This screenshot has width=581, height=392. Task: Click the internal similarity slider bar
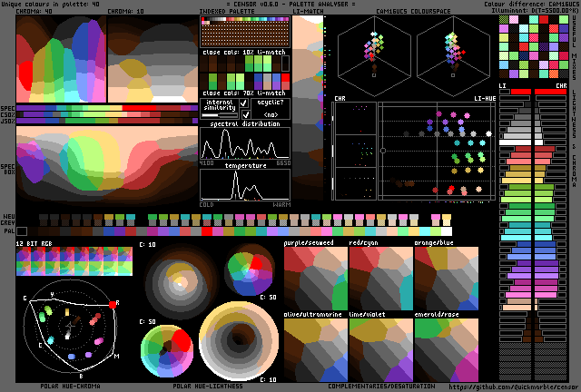[x=218, y=115]
